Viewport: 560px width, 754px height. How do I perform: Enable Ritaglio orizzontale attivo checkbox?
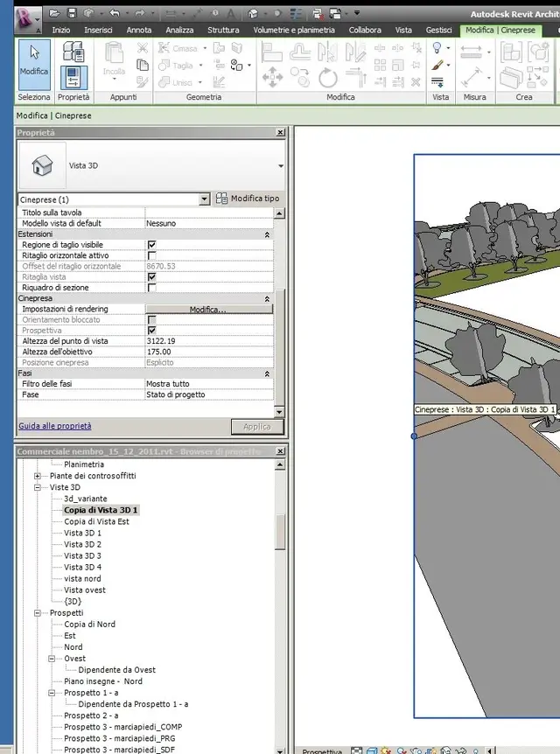(152, 255)
